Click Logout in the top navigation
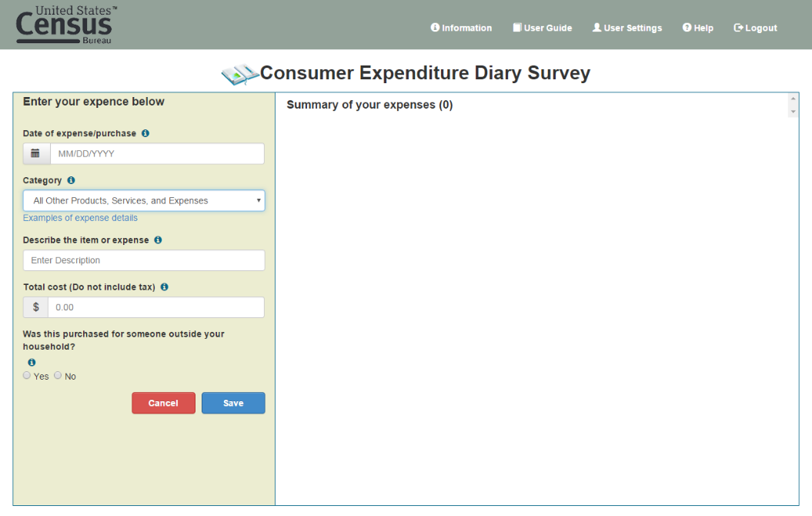 point(755,28)
